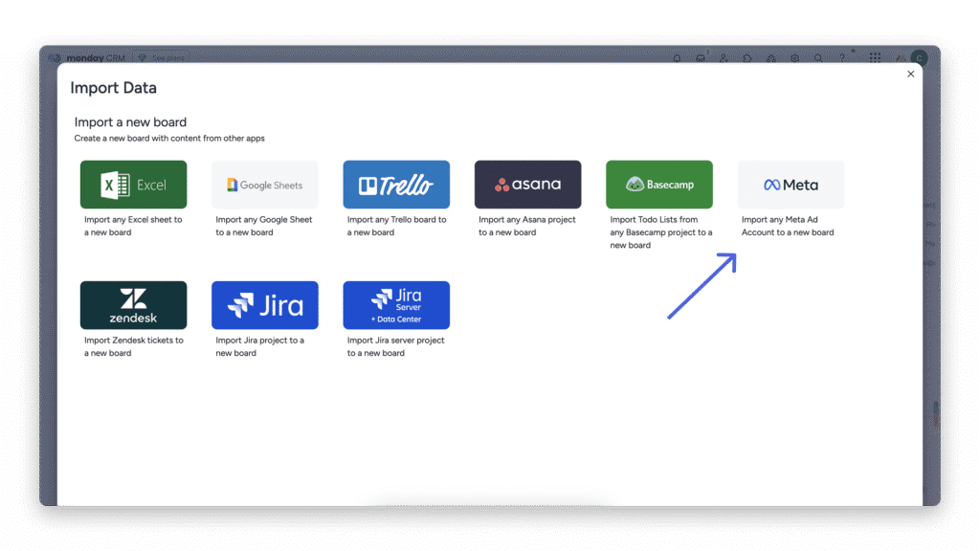Choose the Excel import tile
The width and height of the screenshot is (980, 551).
pos(133,185)
